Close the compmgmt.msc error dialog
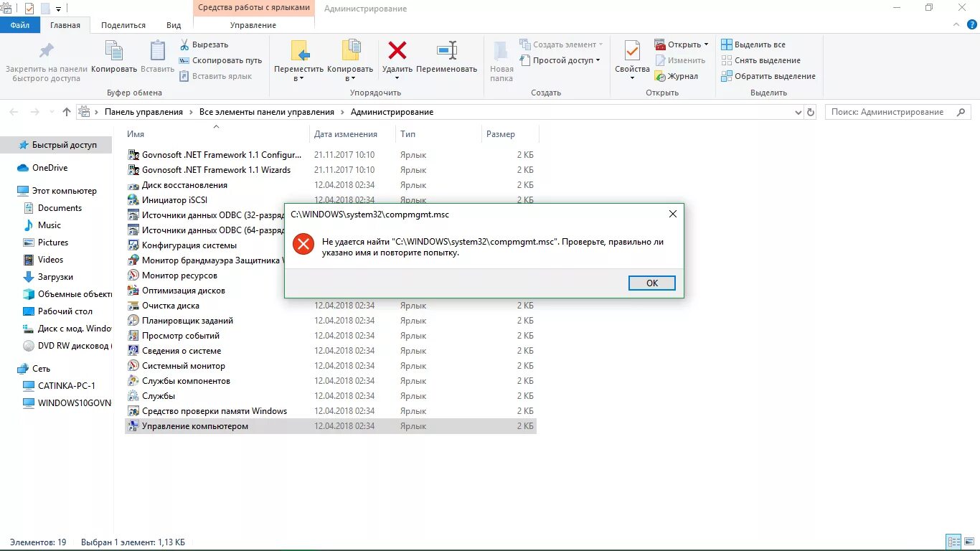The image size is (980, 551). tap(672, 214)
